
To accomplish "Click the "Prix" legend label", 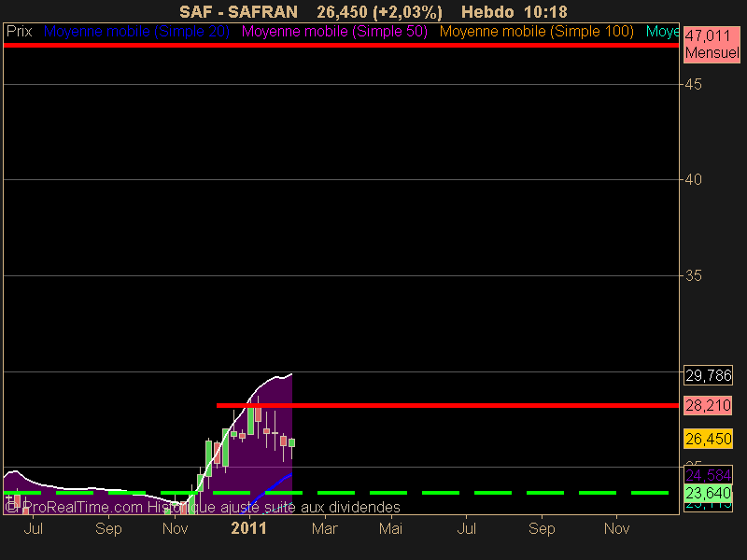I will [19, 32].
